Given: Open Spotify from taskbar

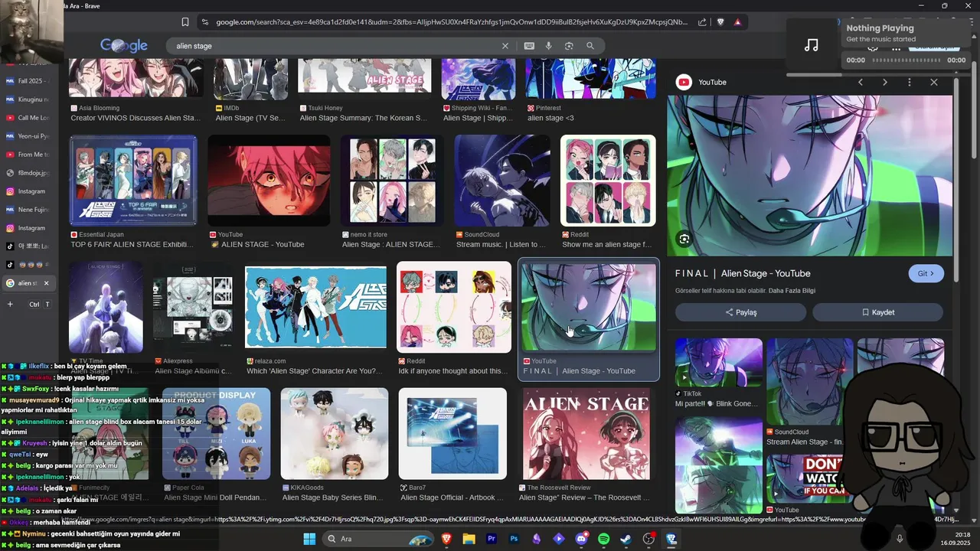Looking at the screenshot, I should tap(603, 539).
